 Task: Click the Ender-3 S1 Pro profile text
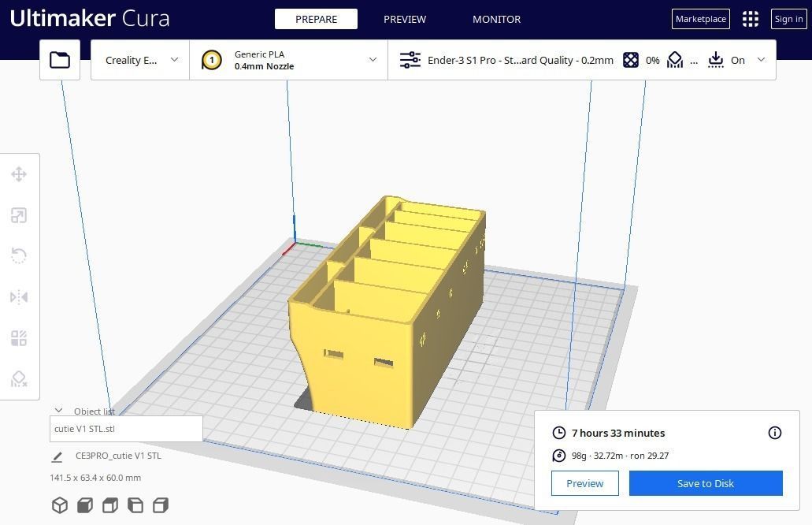click(x=521, y=60)
